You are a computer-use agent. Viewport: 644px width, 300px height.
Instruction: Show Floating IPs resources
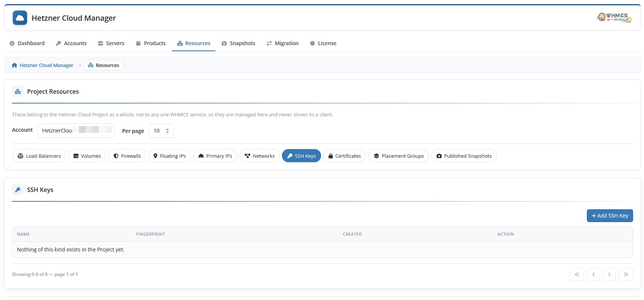[170, 156]
